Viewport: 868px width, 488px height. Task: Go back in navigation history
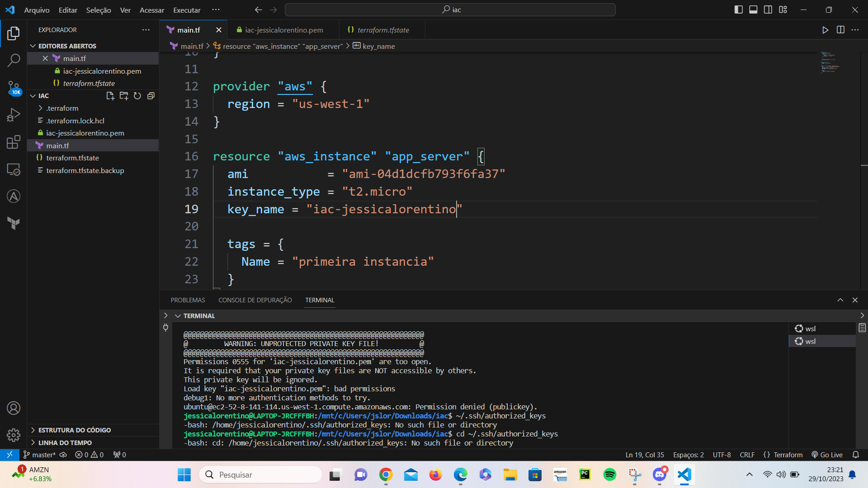[258, 10]
